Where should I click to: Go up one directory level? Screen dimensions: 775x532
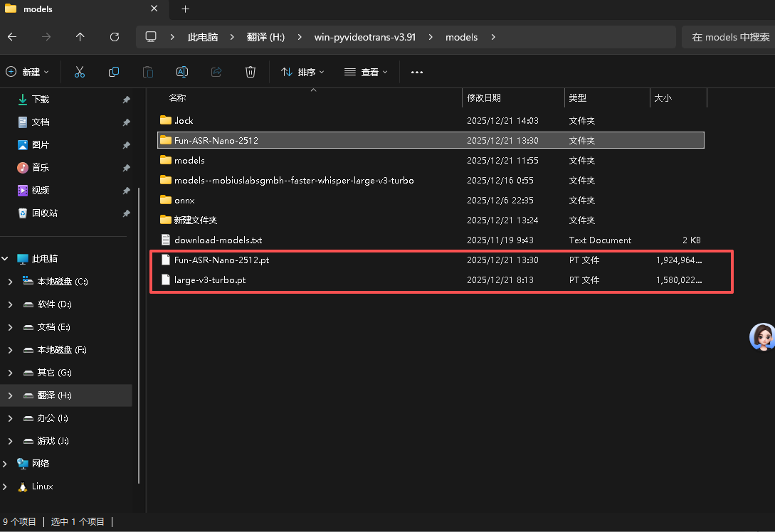80,37
